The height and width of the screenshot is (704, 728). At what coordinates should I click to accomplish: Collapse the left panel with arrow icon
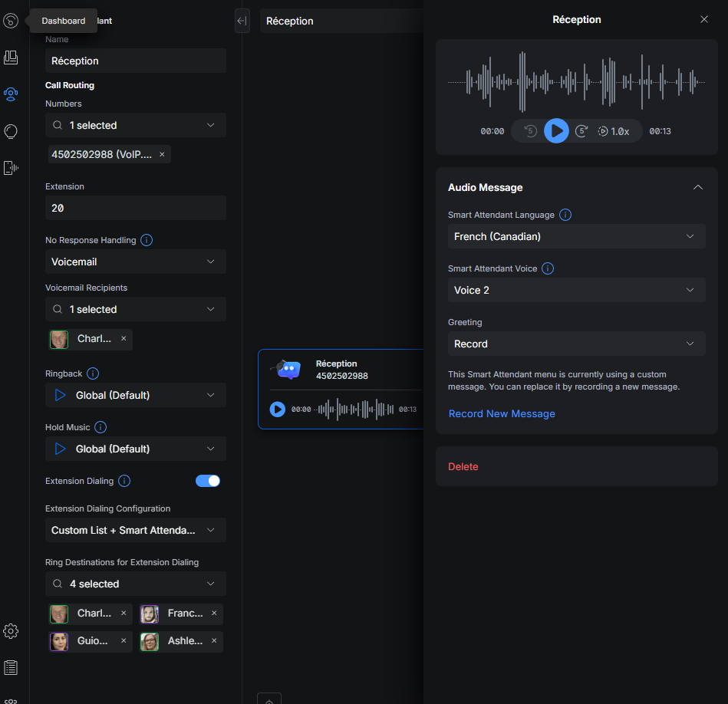pos(242,21)
